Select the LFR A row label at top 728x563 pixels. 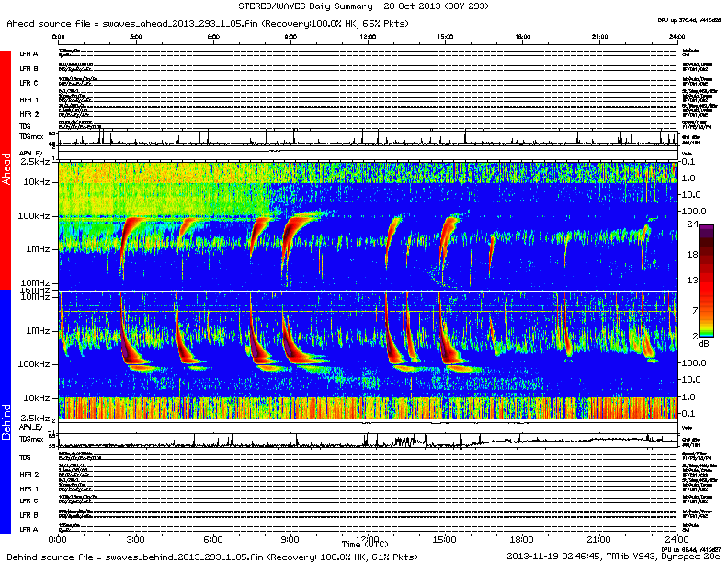[x=29, y=54]
